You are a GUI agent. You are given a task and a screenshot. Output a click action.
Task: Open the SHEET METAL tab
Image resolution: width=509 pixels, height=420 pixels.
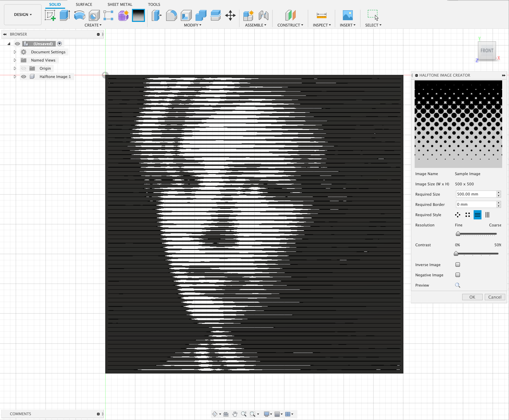(120, 4)
